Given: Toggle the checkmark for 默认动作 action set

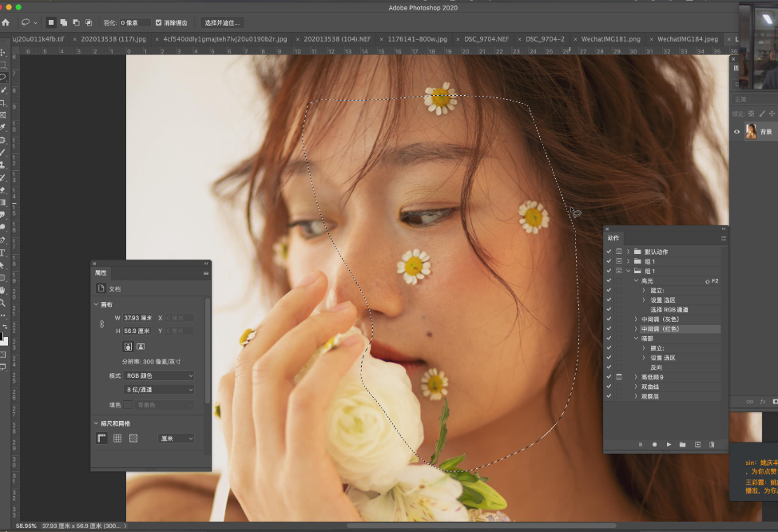Looking at the screenshot, I should (x=609, y=252).
